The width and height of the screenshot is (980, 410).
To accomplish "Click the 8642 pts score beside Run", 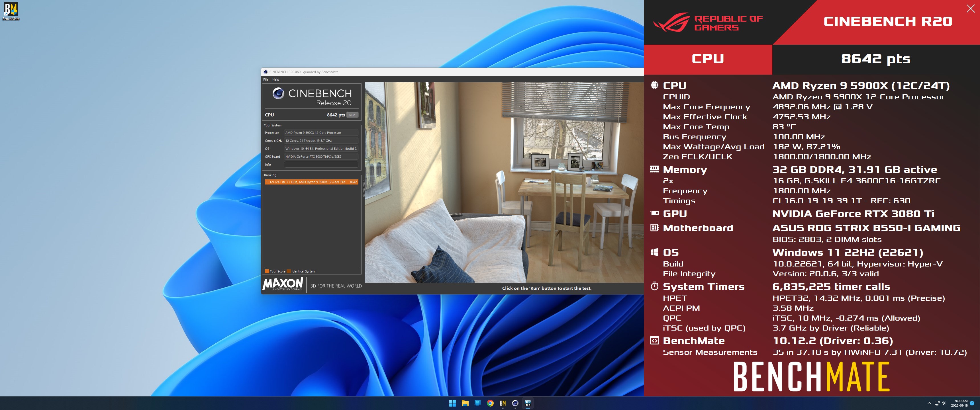I will (336, 115).
